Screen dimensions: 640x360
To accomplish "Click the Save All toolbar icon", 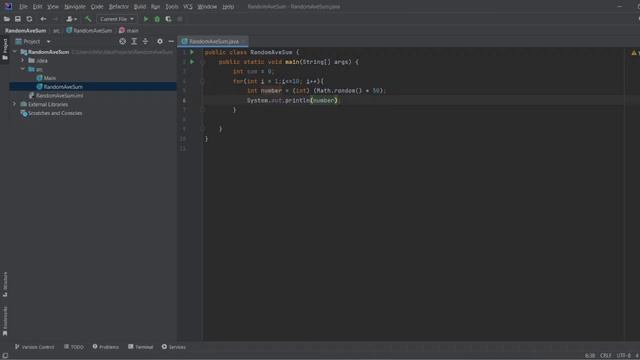I will 18,19.
